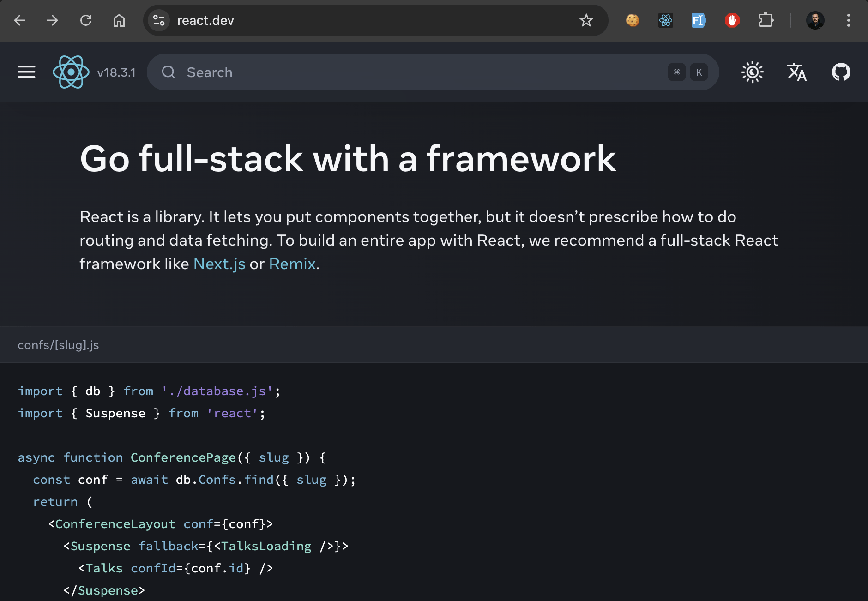Click the 'react' import string

click(x=232, y=413)
